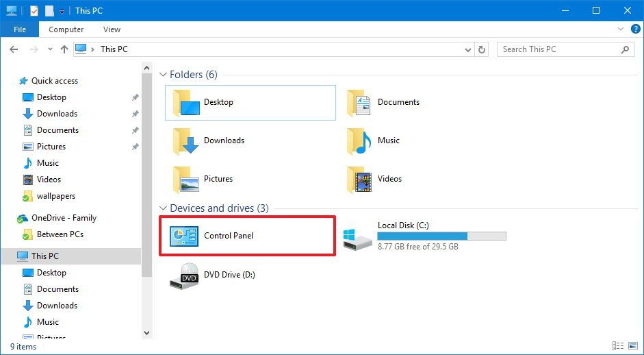
Task: Click the Search This PC field
Action: coord(565,50)
